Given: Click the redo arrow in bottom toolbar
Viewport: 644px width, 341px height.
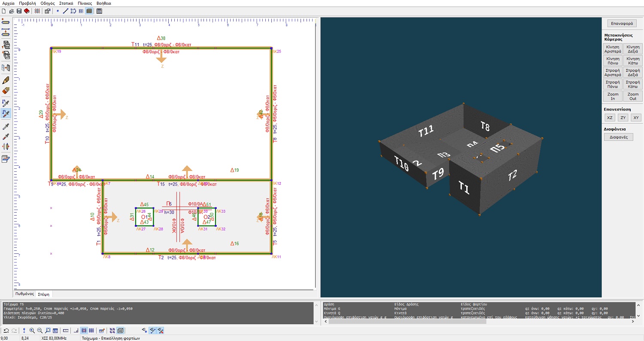Looking at the screenshot, I should coord(14,331).
